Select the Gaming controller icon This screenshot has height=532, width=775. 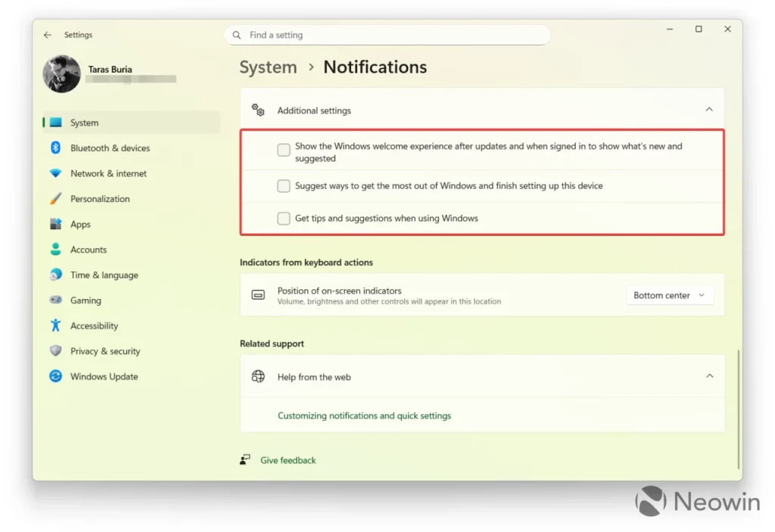click(x=55, y=300)
